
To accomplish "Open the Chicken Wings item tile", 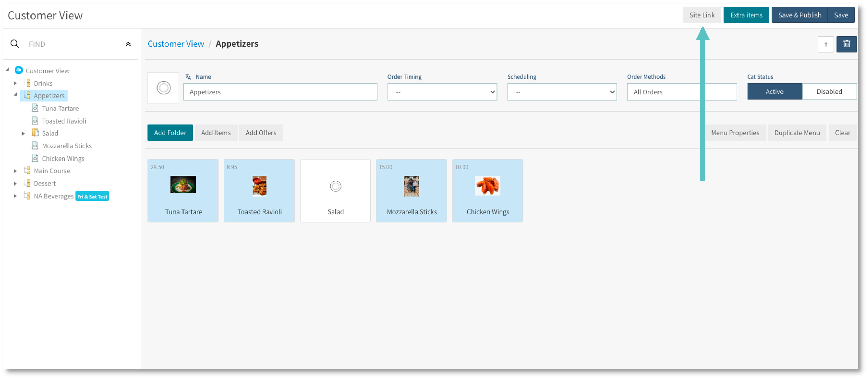I will click(487, 191).
